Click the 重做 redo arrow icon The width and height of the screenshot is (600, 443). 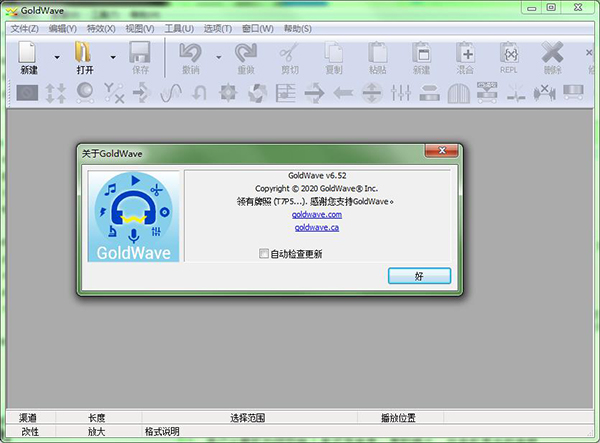tap(246, 52)
